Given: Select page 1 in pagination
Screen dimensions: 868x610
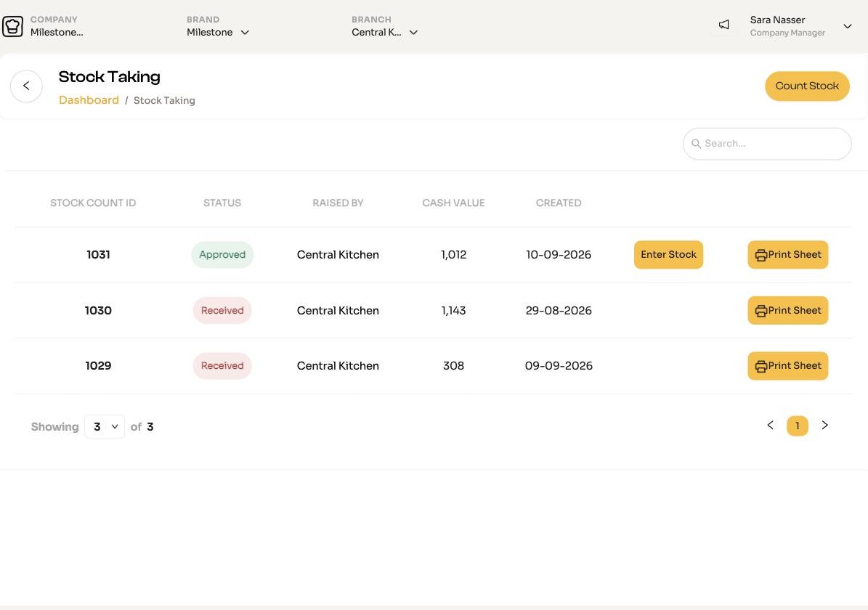Looking at the screenshot, I should [797, 426].
